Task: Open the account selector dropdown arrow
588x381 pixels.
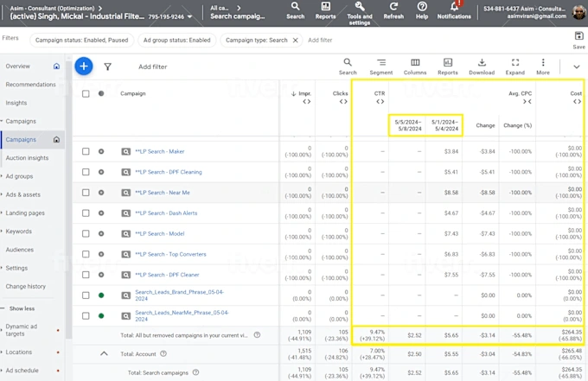Action: click(x=189, y=16)
